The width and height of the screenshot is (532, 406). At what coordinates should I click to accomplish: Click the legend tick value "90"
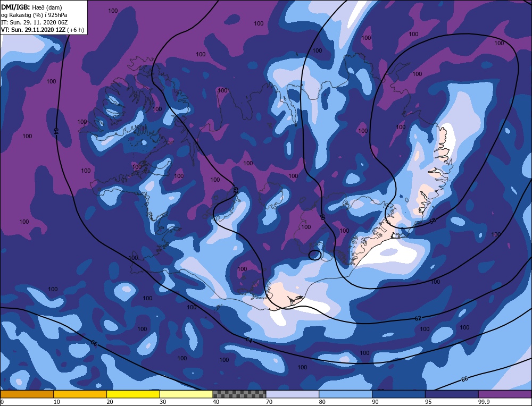[x=375, y=402]
